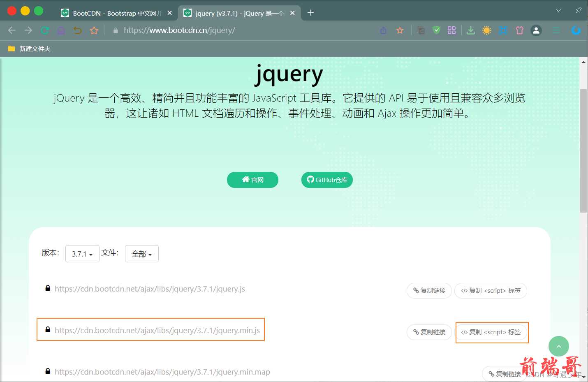Screen dimensions: 588x382
Task: Go forward to the next page
Action: (28, 30)
